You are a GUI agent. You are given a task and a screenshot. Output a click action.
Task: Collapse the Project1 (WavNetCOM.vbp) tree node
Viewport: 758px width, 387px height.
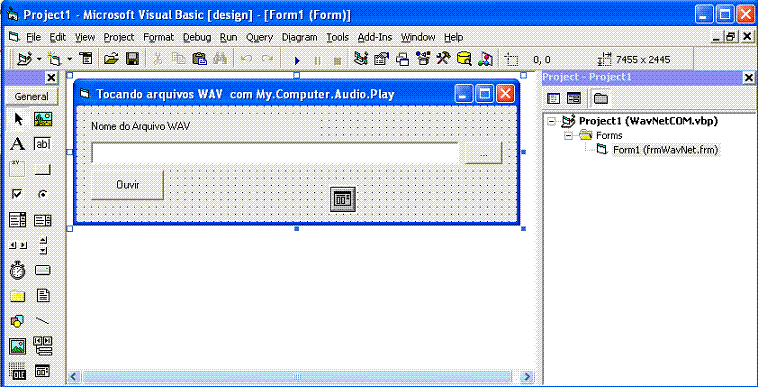tap(552, 121)
